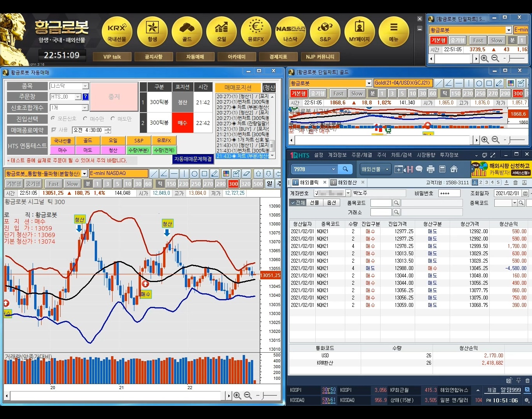The width and height of the screenshot is (532, 419).
Task: Click the 수량(전체) test button
Action: [x=164, y=150]
